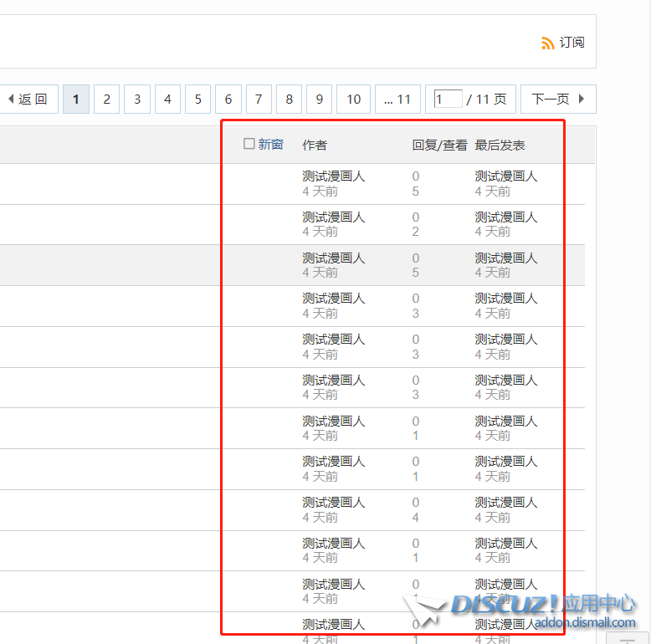The width and height of the screenshot is (651, 644).
Task: Open last poster 测试漫画人 in first row
Action: point(506,176)
